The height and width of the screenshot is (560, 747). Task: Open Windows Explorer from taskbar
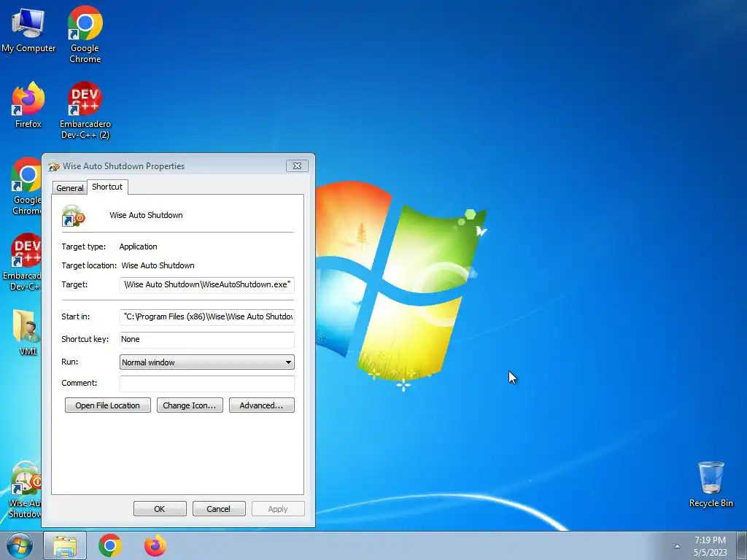click(65, 545)
